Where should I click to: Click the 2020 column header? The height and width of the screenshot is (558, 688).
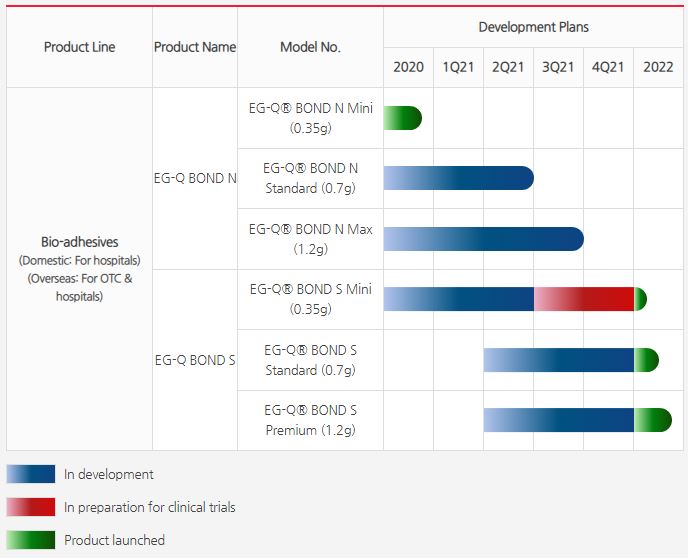pos(408,67)
